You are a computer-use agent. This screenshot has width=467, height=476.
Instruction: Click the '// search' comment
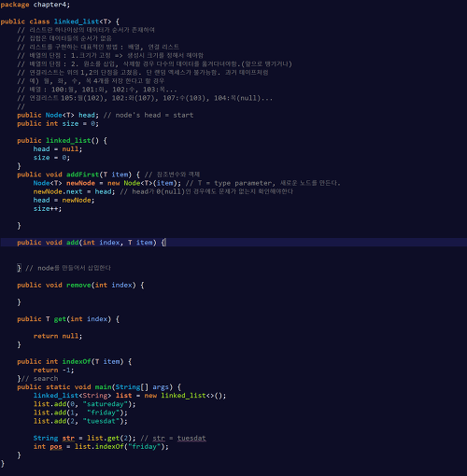(39, 379)
